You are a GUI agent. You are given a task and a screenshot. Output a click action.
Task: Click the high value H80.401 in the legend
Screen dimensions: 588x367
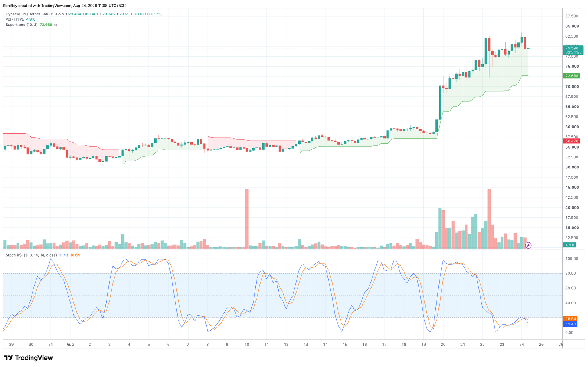(x=91, y=14)
